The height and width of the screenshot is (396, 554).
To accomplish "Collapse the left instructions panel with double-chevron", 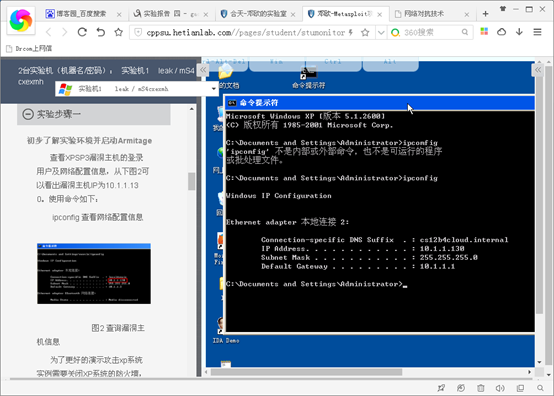I will pyautogui.click(x=203, y=70).
